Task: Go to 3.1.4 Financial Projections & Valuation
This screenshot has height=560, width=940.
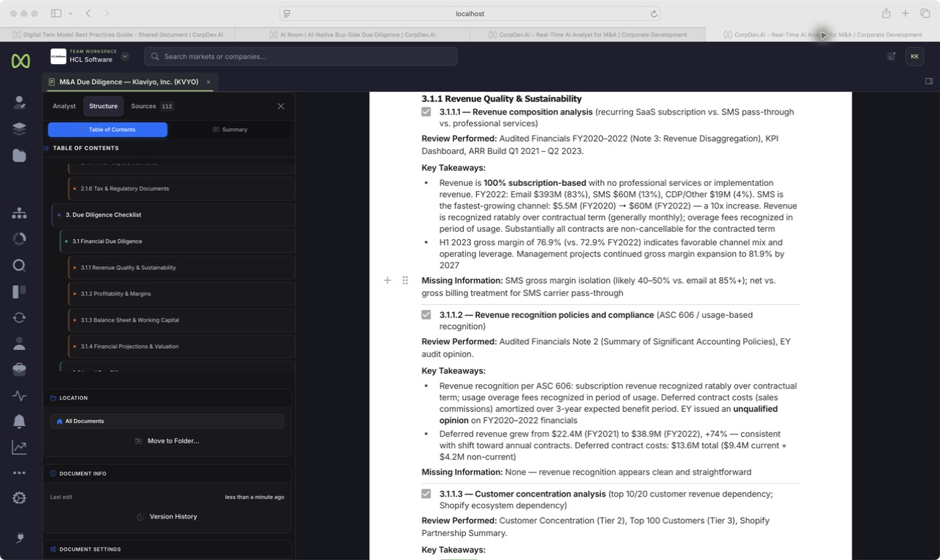Action: 182,346
